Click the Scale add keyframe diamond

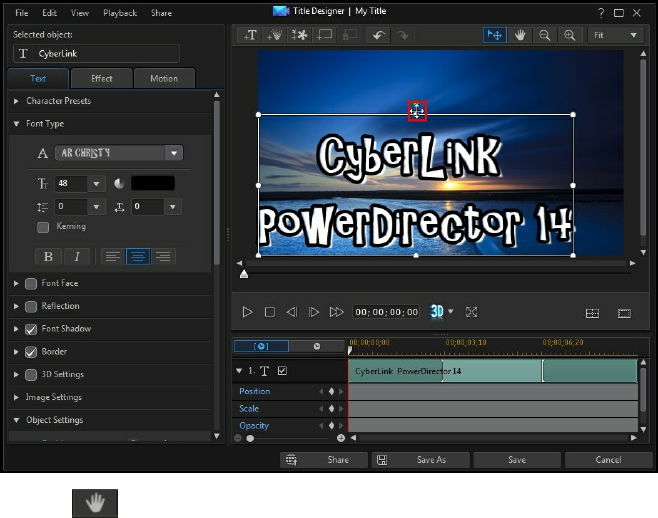[332, 408]
